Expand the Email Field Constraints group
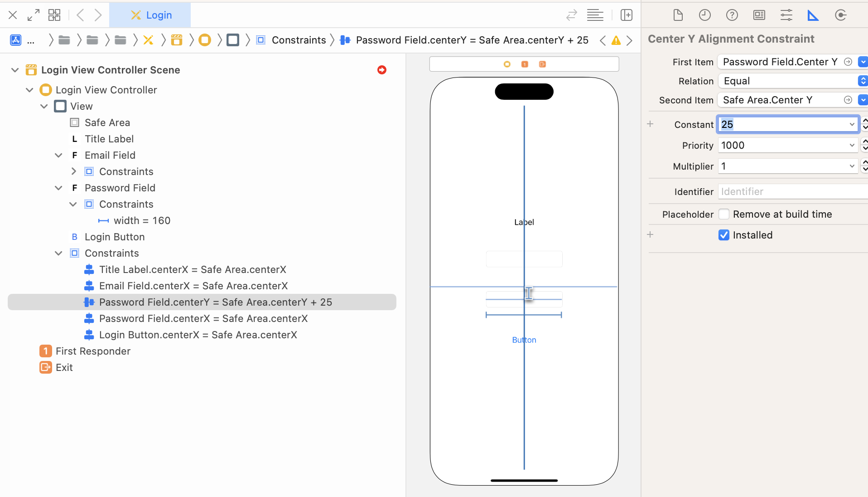The width and height of the screenshot is (868, 497). pos(73,171)
